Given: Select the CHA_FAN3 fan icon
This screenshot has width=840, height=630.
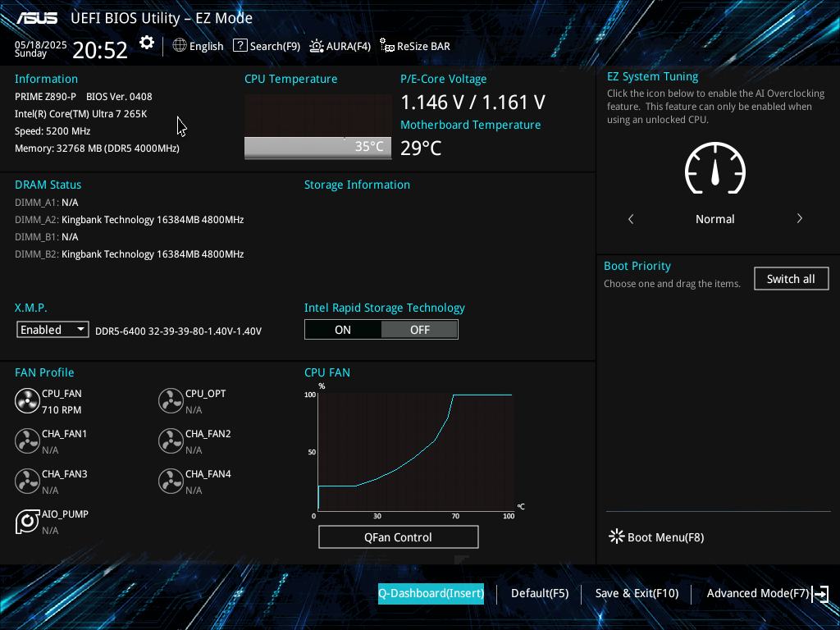Looking at the screenshot, I should coord(27,481).
